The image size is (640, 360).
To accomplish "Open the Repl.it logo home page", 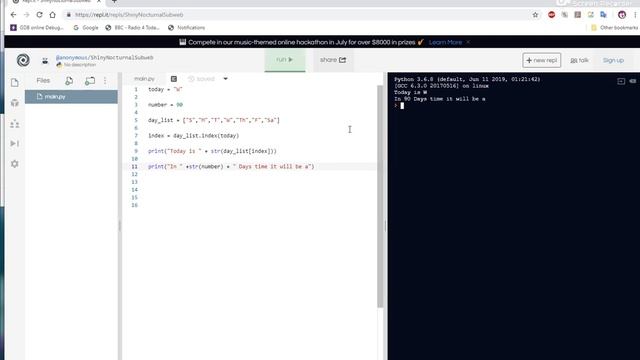I will pyautogui.click(x=23, y=60).
